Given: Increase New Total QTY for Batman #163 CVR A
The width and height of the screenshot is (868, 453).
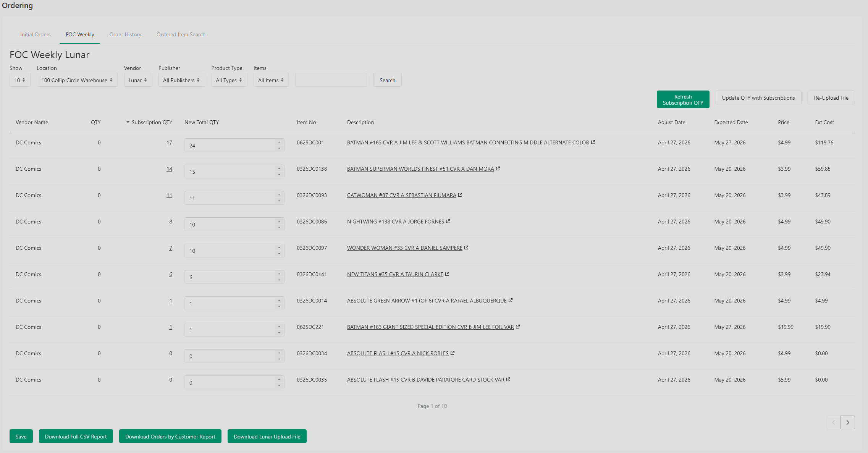Looking at the screenshot, I should click(279, 142).
